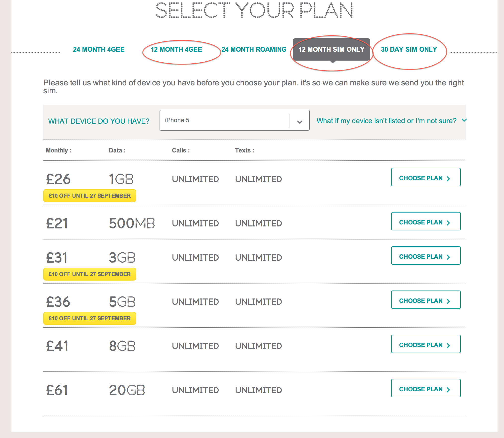Choose the £21 500MB plan

[426, 221]
